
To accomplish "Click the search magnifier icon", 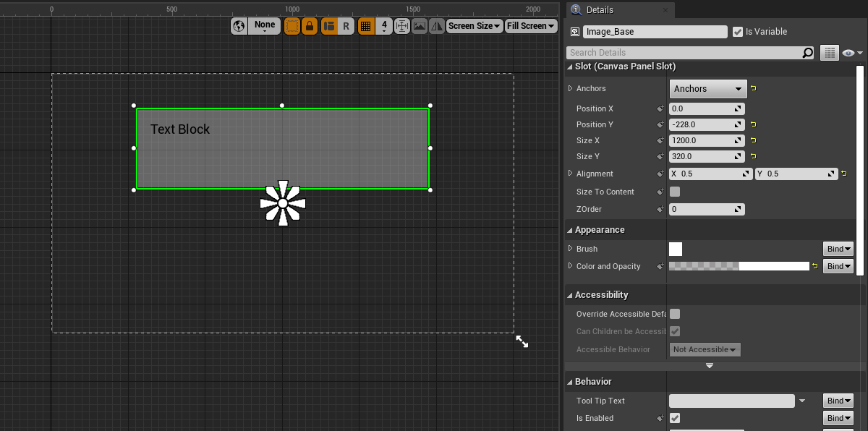I will (x=808, y=53).
